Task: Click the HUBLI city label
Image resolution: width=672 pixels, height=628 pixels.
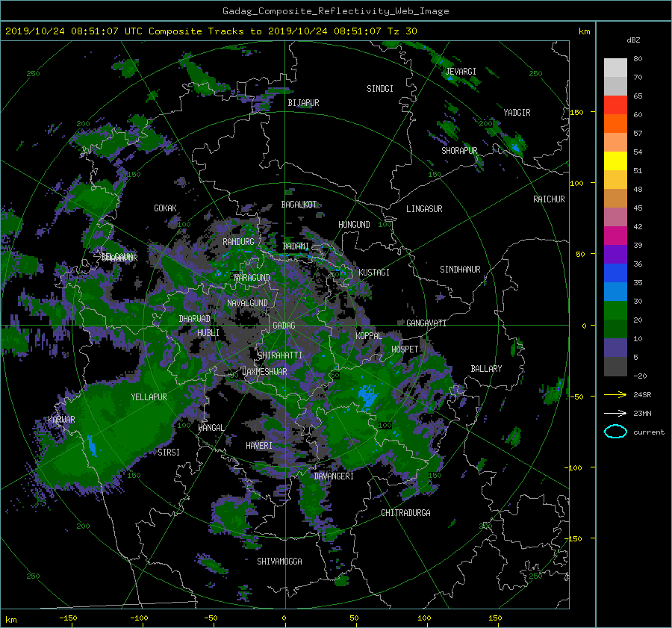Action: coord(208,333)
